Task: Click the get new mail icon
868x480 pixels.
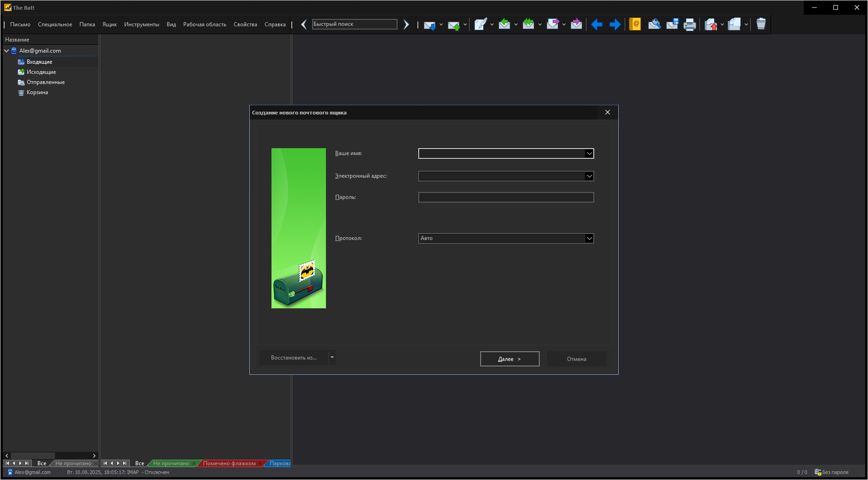Action: 429,24
